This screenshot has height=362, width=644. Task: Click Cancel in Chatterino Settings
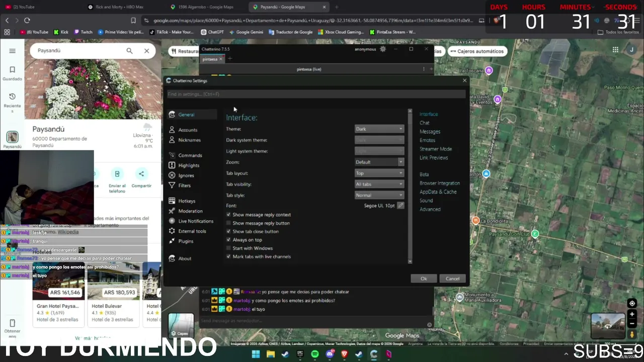coord(452,279)
